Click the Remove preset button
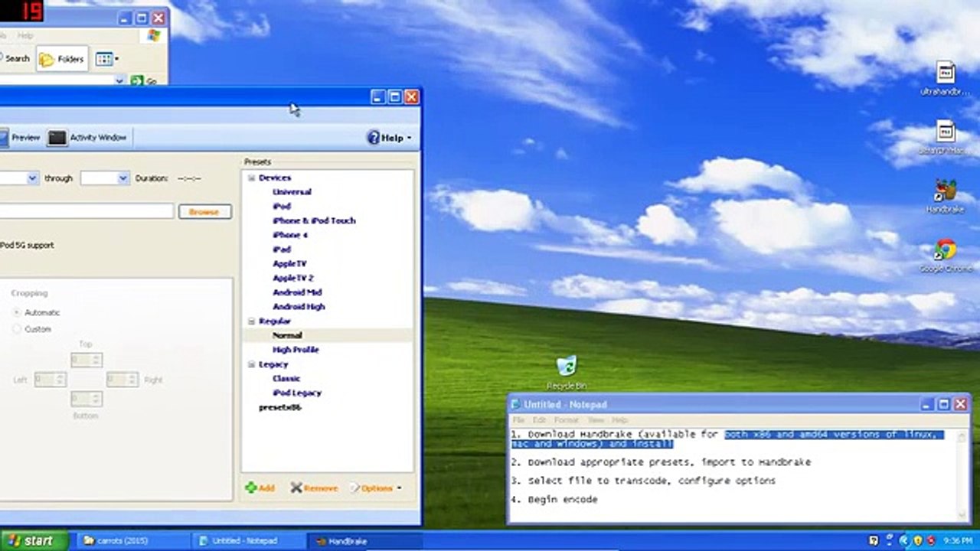980x551 pixels. click(x=314, y=487)
